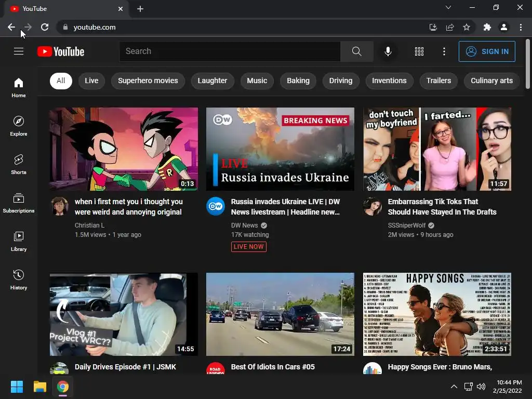Click the address bar URL youtube.com
Viewport: 532px width, 399px height.
(x=95, y=27)
